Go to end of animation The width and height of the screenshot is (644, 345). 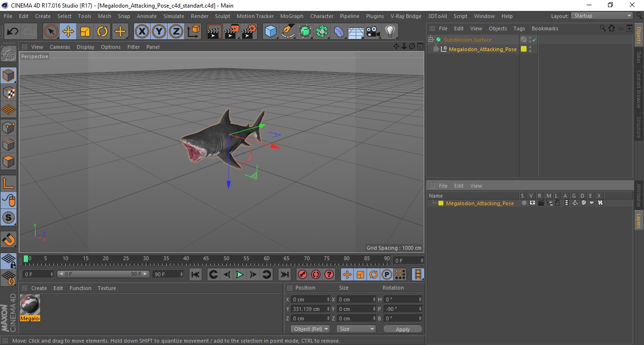[284, 274]
